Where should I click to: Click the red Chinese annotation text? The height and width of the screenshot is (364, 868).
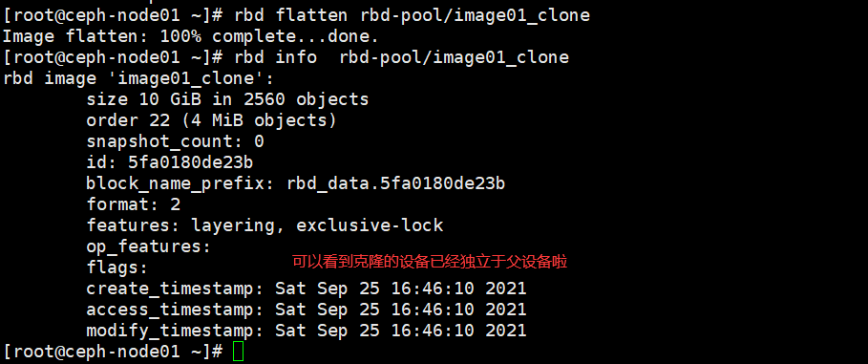(430, 262)
